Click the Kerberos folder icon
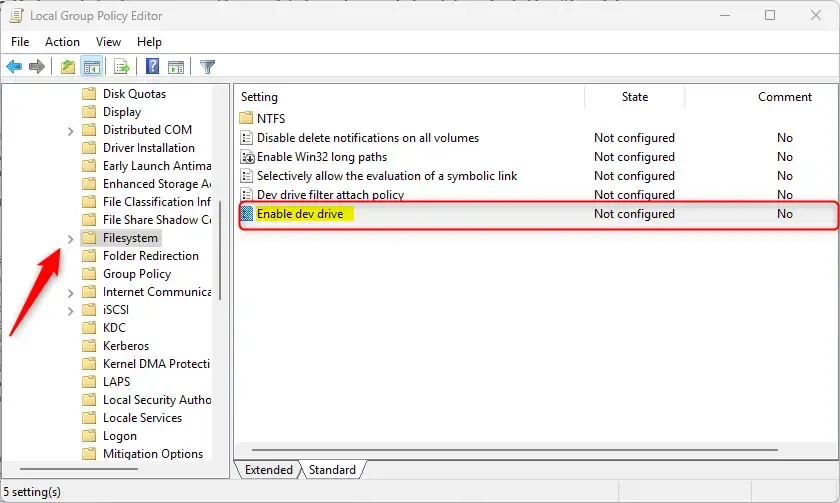This screenshot has height=503, width=840. tap(89, 346)
